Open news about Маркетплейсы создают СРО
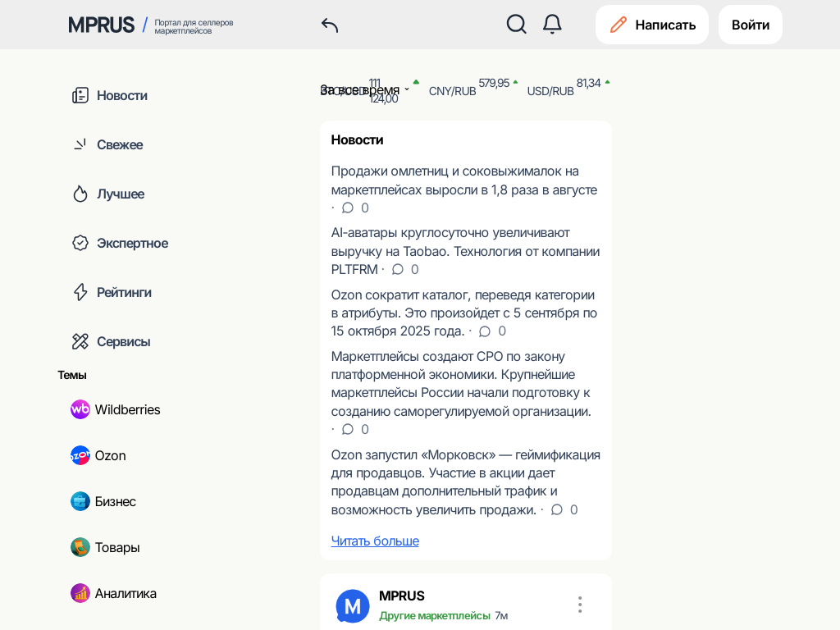 (461, 384)
